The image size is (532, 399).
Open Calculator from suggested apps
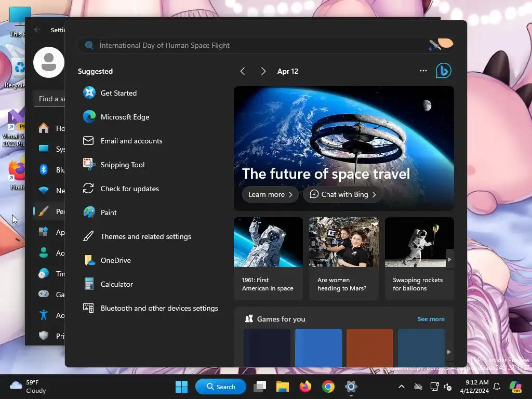(108, 284)
